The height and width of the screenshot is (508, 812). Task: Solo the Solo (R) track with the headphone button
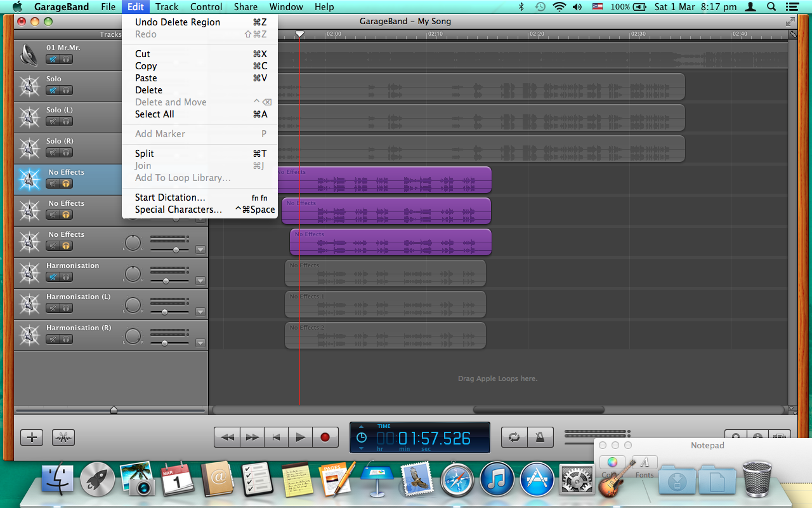pyautogui.click(x=66, y=152)
